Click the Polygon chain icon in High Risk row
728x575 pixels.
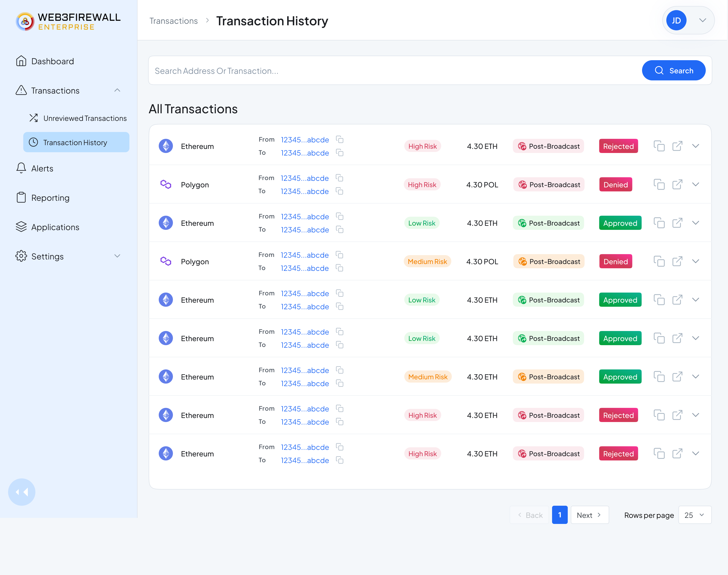(x=166, y=185)
